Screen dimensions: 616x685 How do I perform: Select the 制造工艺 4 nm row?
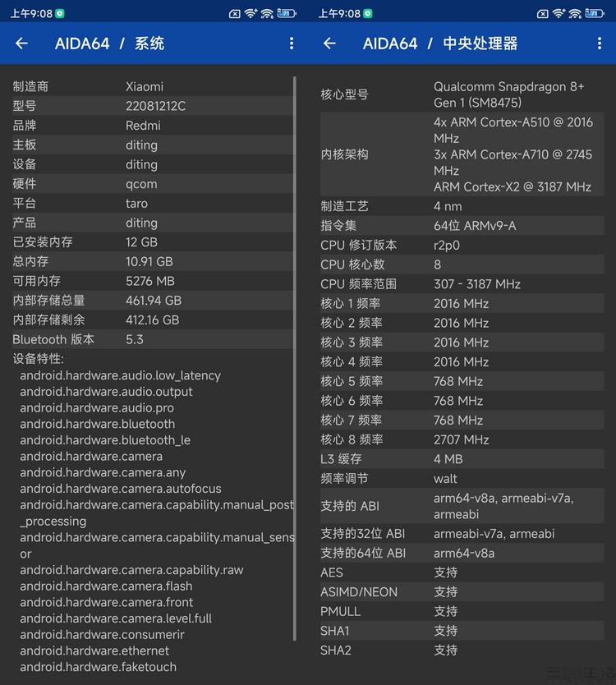coord(462,206)
